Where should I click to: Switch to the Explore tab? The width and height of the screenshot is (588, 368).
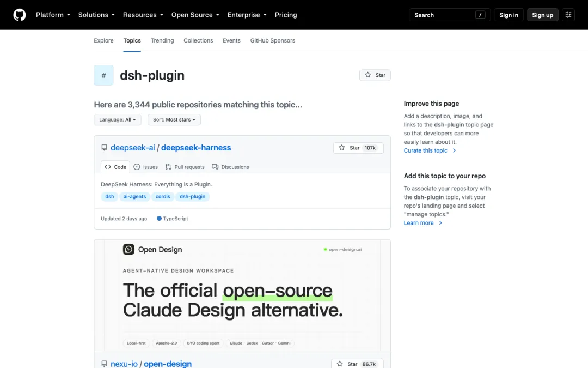(103, 40)
